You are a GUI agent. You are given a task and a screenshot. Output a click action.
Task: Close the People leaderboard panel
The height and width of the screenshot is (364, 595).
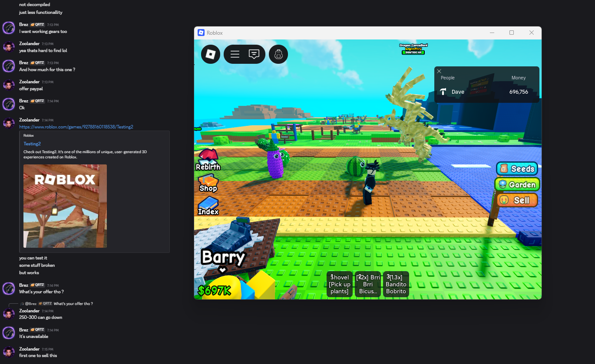[x=439, y=71]
